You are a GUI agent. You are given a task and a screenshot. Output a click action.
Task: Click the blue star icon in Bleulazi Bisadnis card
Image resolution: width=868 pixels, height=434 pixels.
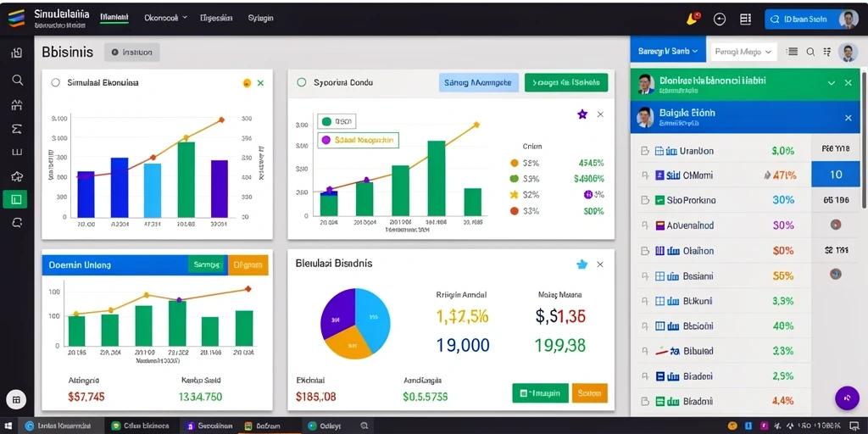[581, 264]
